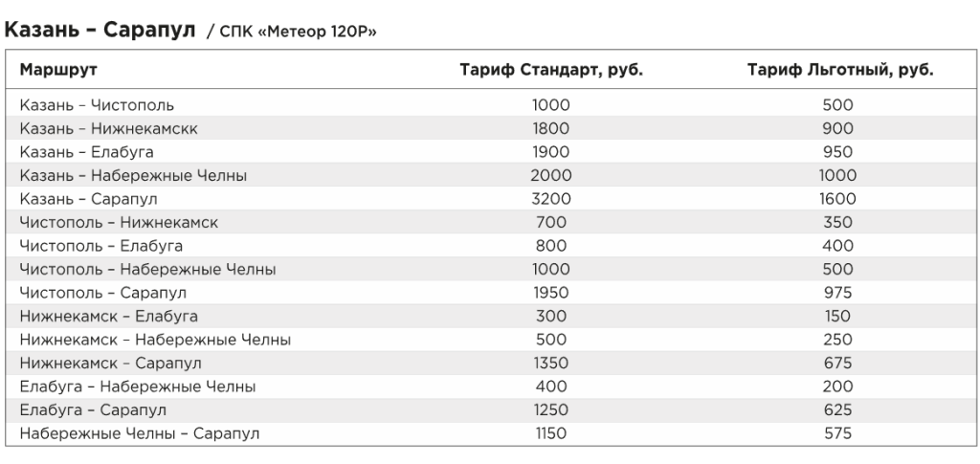Select the discounted fare 400 for Чистополь – Елабуга

point(837,246)
